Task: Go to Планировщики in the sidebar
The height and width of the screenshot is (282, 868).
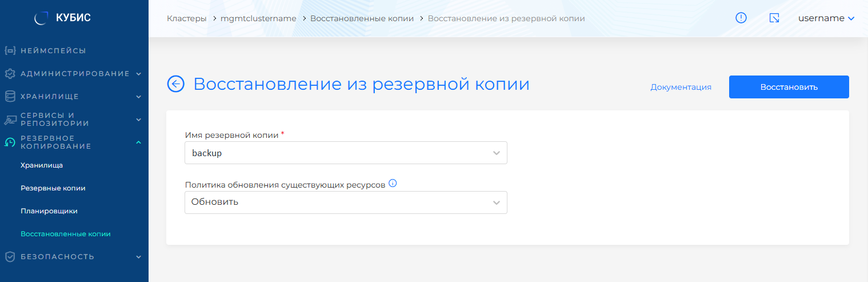Action: [x=49, y=211]
